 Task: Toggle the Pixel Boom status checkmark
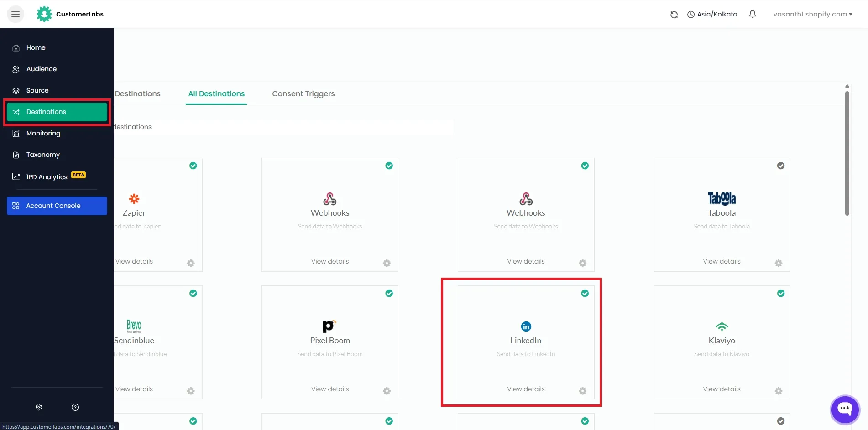point(389,293)
